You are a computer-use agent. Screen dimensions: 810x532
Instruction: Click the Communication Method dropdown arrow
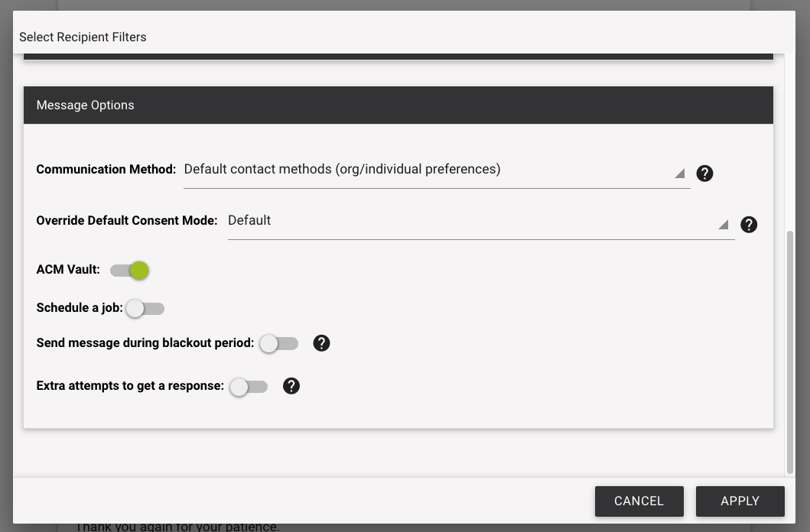[x=680, y=174]
